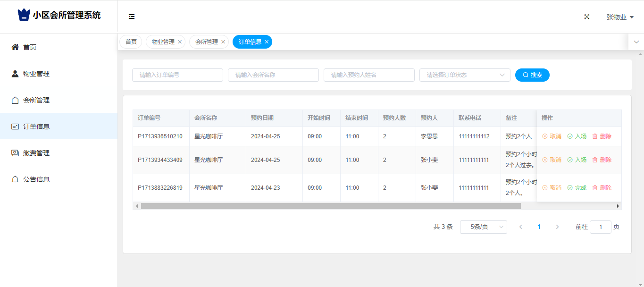
Task: Go to 会所管理 in the sidebar
Action: coord(36,100)
